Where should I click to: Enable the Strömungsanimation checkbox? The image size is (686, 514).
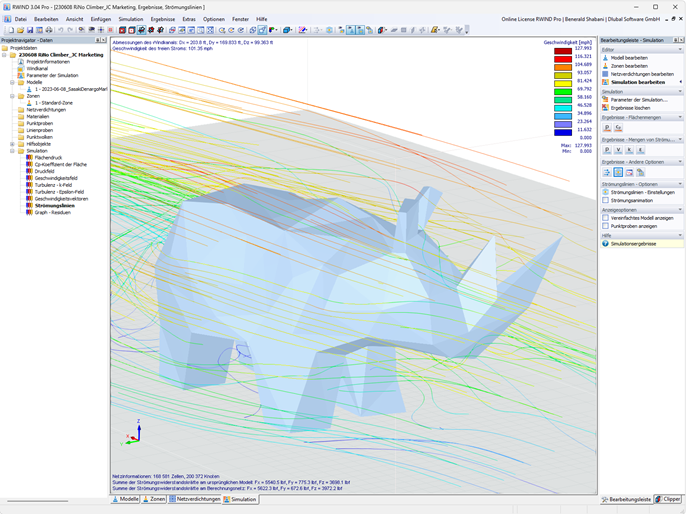point(606,200)
